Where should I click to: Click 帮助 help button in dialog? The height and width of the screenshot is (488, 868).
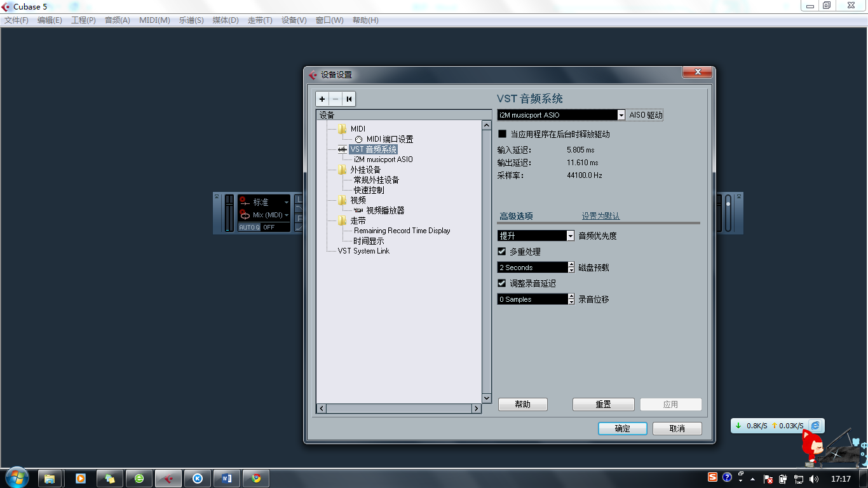[x=523, y=404]
